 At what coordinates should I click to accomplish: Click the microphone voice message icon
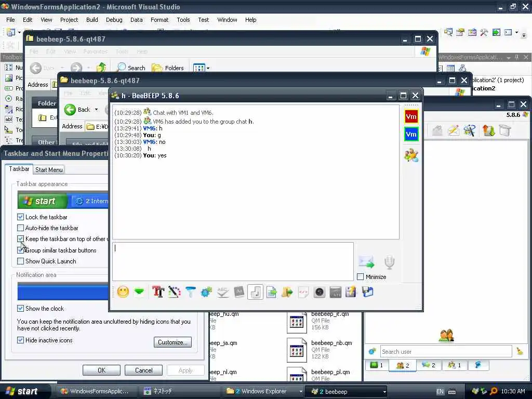click(389, 262)
